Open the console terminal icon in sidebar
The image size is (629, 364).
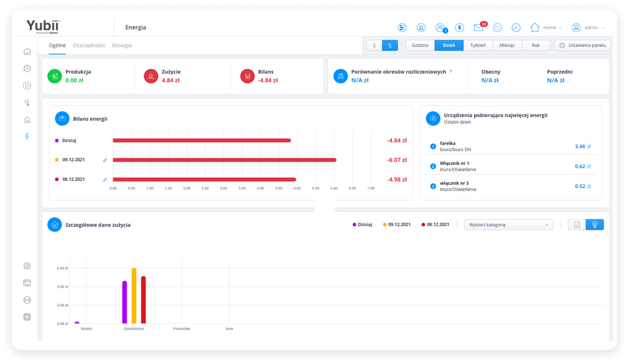(27, 283)
